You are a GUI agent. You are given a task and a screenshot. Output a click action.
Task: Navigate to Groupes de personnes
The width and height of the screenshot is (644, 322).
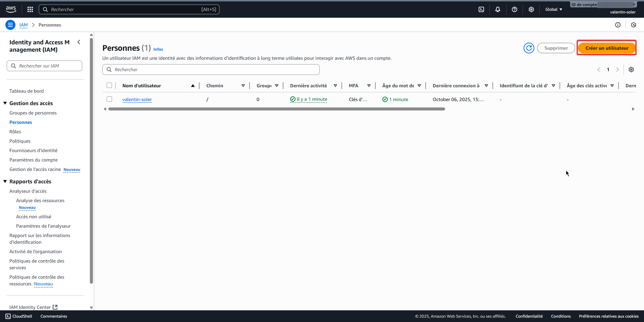pyautogui.click(x=33, y=113)
